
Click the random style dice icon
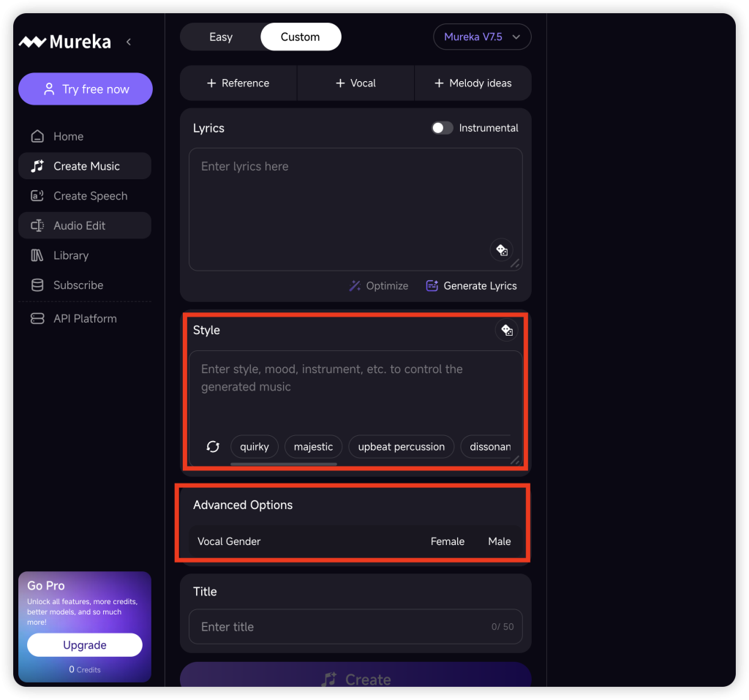click(506, 330)
